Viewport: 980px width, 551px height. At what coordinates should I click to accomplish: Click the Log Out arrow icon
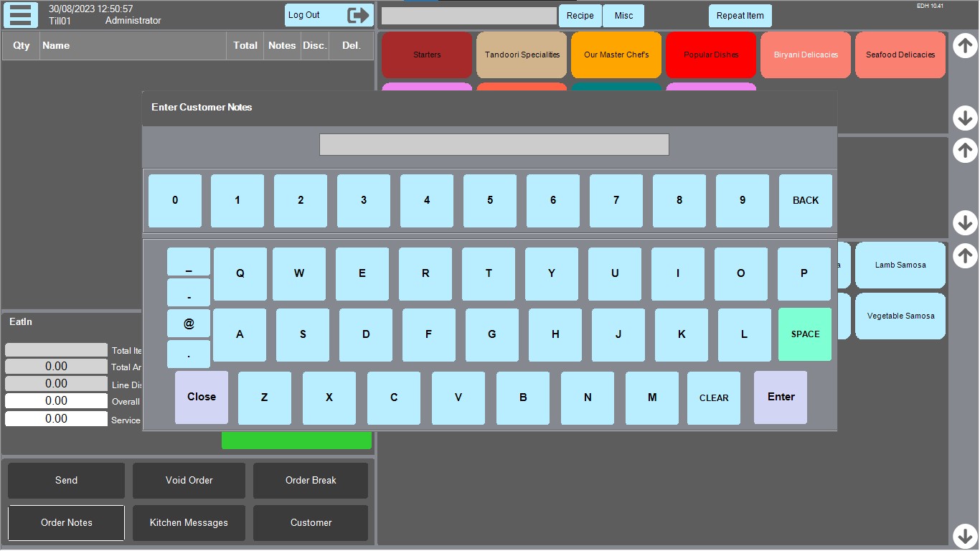(x=358, y=15)
